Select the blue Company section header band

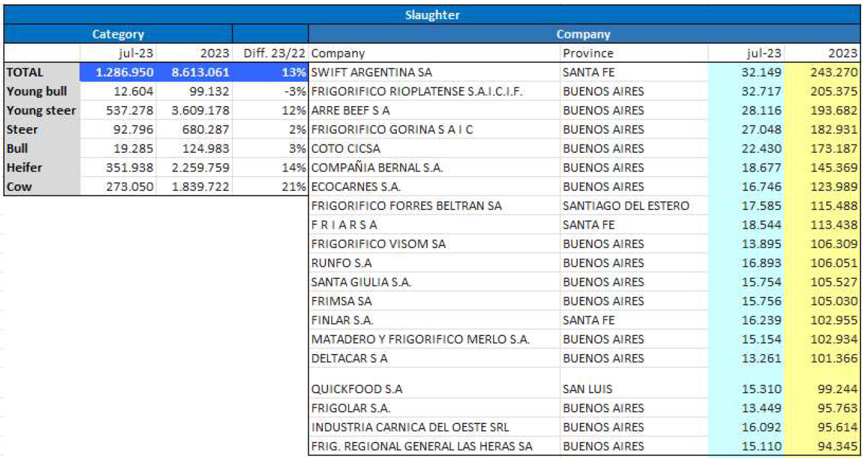(583, 34)
